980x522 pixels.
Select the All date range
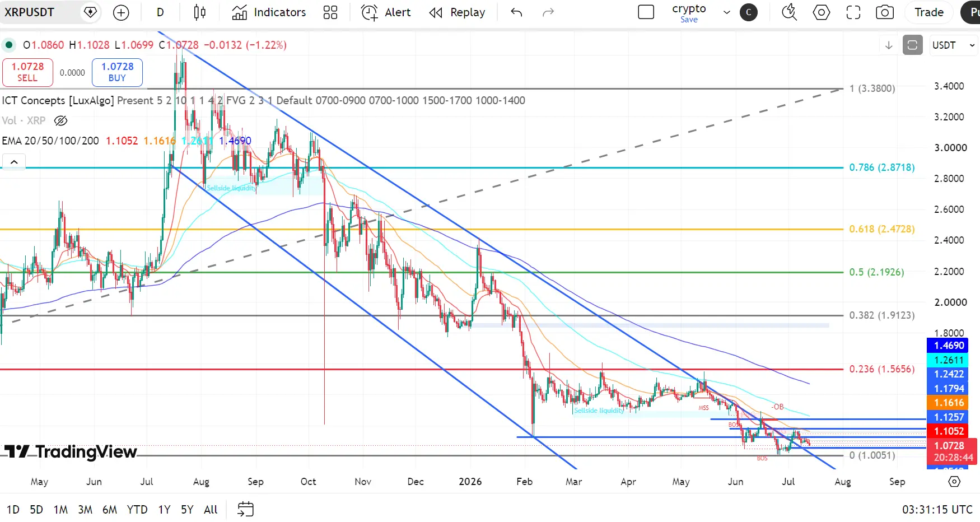pos(211,510)
